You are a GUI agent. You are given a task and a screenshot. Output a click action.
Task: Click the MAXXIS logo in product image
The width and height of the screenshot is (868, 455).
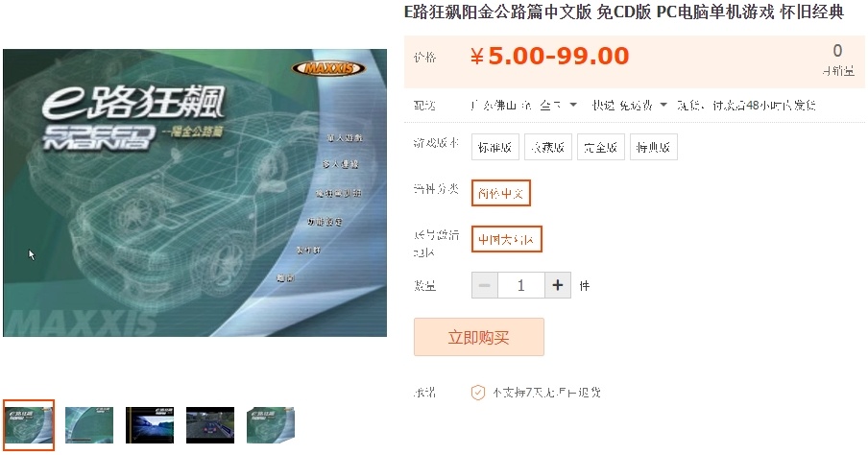(328, 69)
